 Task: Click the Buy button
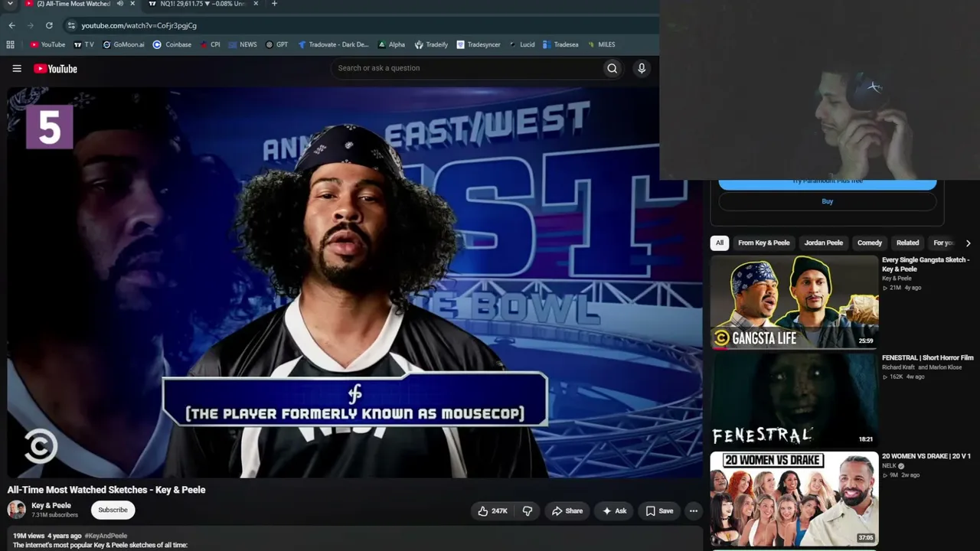tap(828, 201)
